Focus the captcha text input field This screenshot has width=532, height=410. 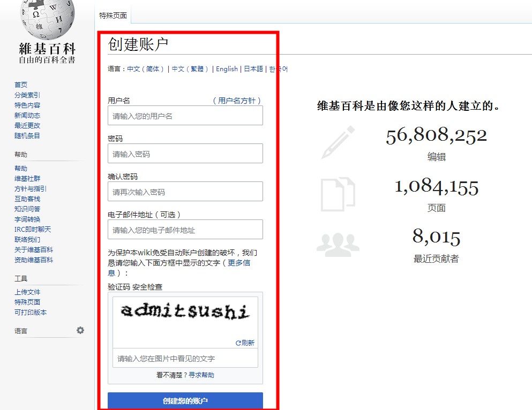(x=185, y=358)
